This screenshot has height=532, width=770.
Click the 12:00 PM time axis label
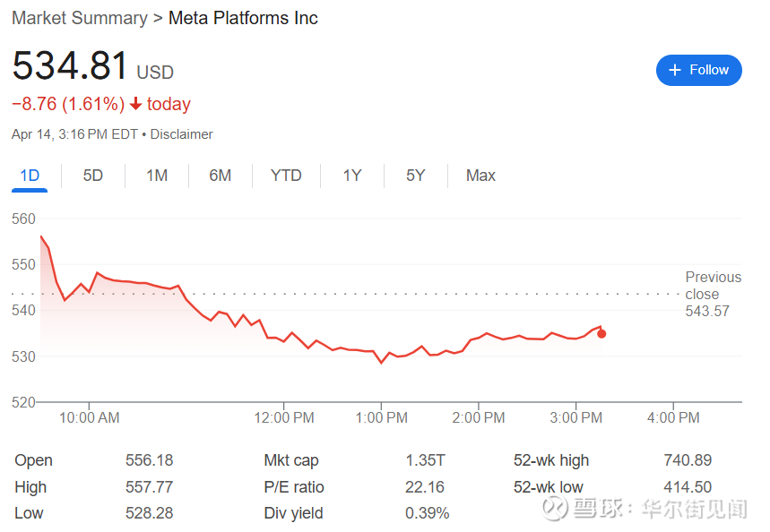(x=284, y=417)
